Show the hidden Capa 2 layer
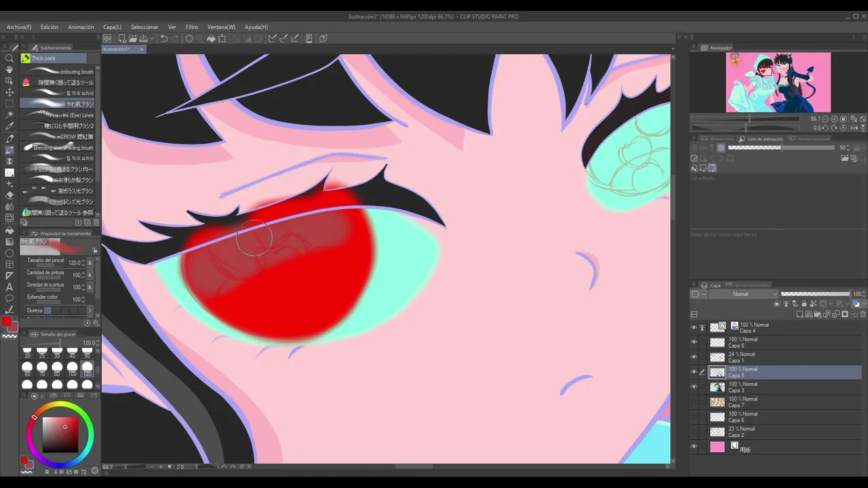 (x=694, y=432)
